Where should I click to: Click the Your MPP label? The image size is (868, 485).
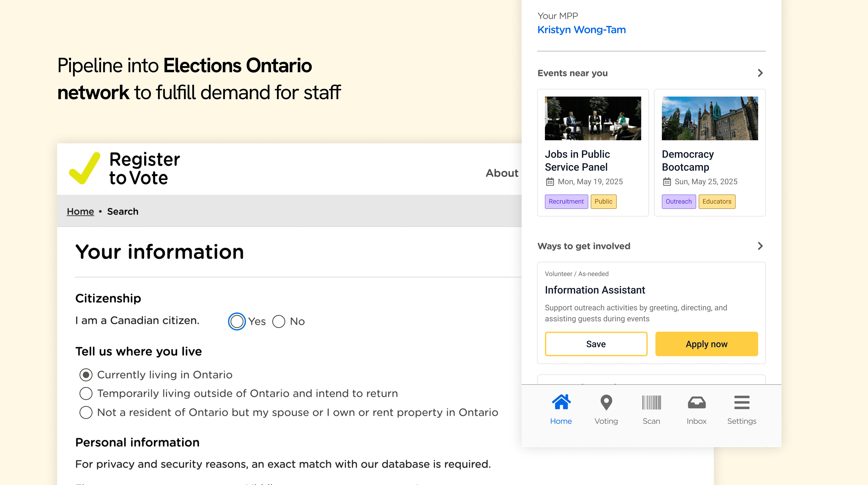[558, 16]
